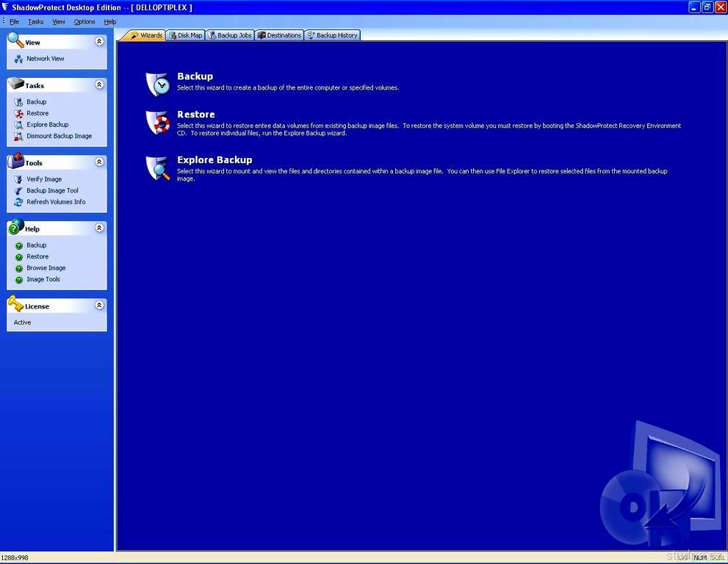This screenshot has width=728, height=564.
Task: Click the NUM indicator in status bar
Action: pyautogui.click(x=700, y=558)
